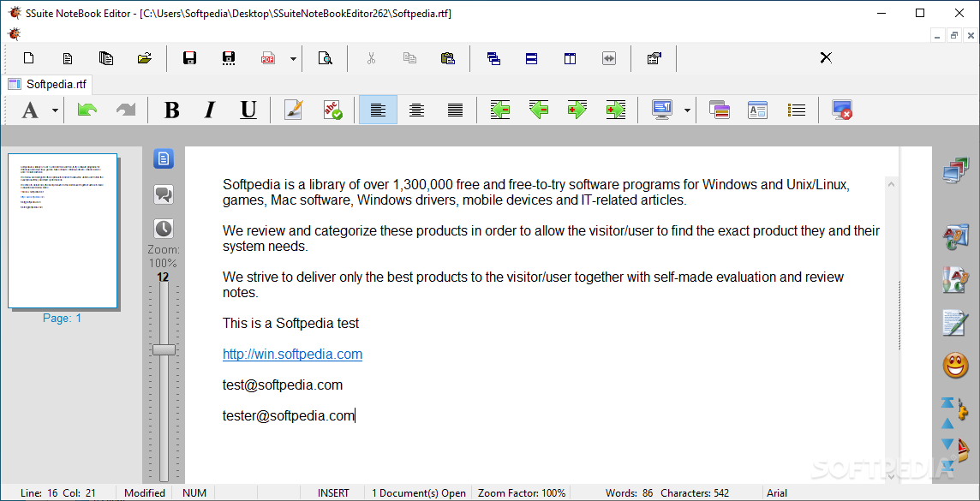Toggle underline formatting
The width and height of the screenshot is (980, 501).
pyautogui.click(x=248, y=110)
